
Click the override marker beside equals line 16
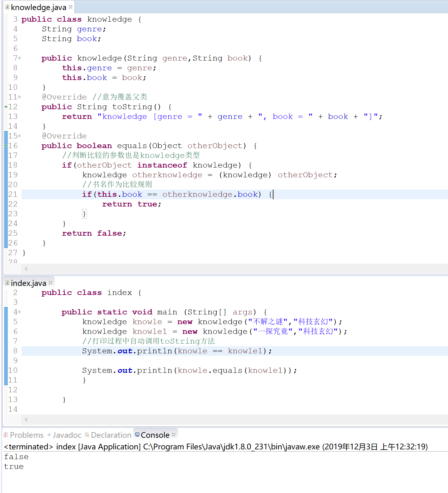pyautogui.click(x=6, y=146)
